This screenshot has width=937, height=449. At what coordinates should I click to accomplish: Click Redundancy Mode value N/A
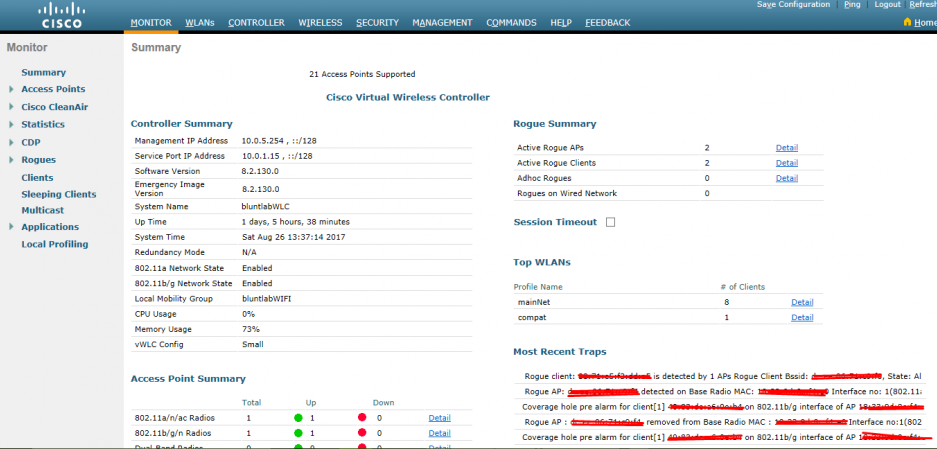[249, 252]
